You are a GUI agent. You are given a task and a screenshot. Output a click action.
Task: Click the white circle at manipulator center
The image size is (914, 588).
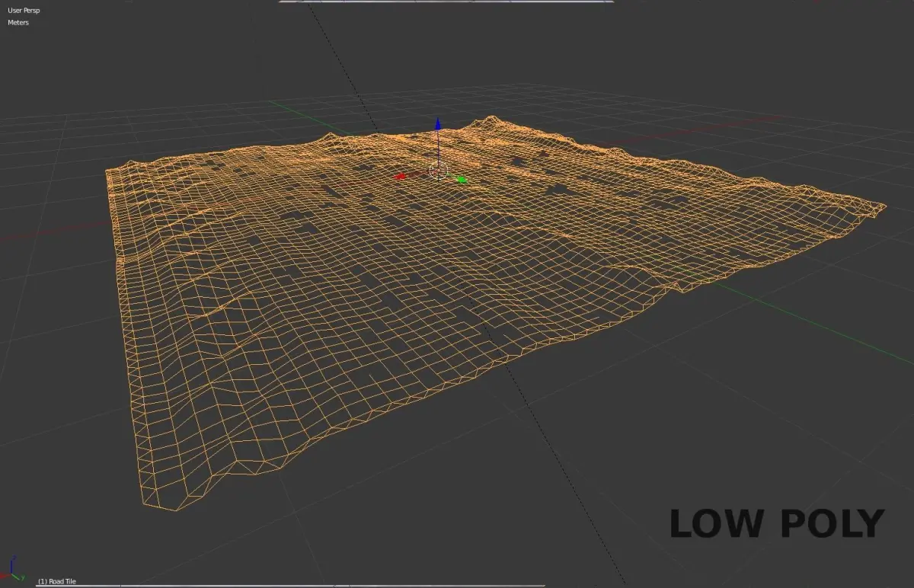tap(437, 171)
